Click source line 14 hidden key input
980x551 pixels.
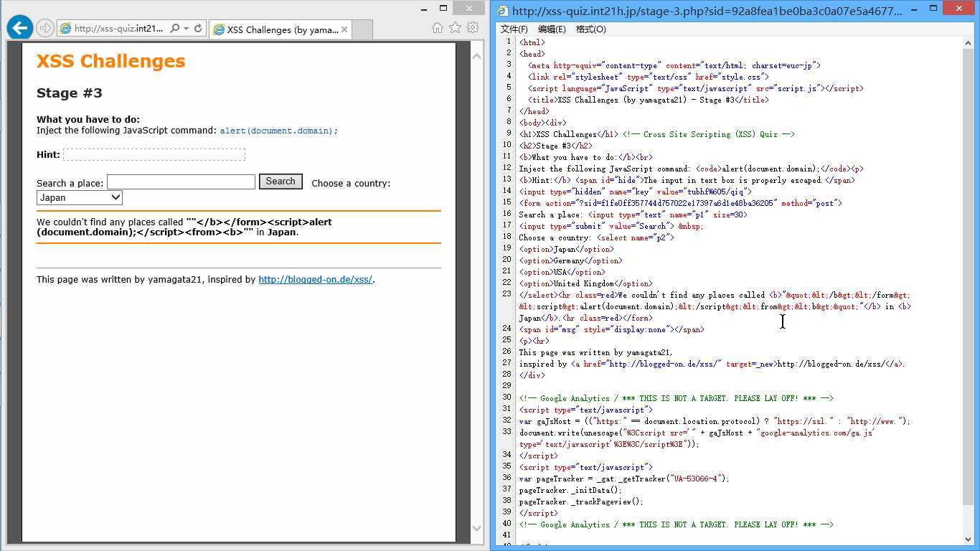click(x=636, y=192)
